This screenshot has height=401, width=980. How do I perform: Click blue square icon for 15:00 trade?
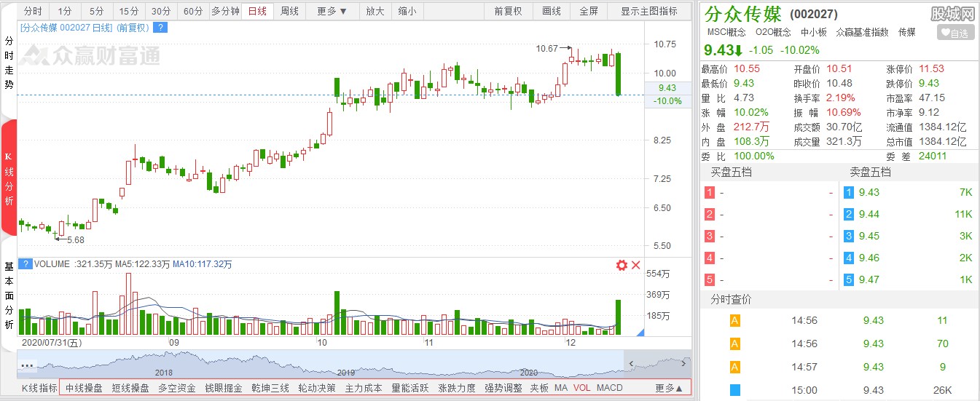[735, 390]
